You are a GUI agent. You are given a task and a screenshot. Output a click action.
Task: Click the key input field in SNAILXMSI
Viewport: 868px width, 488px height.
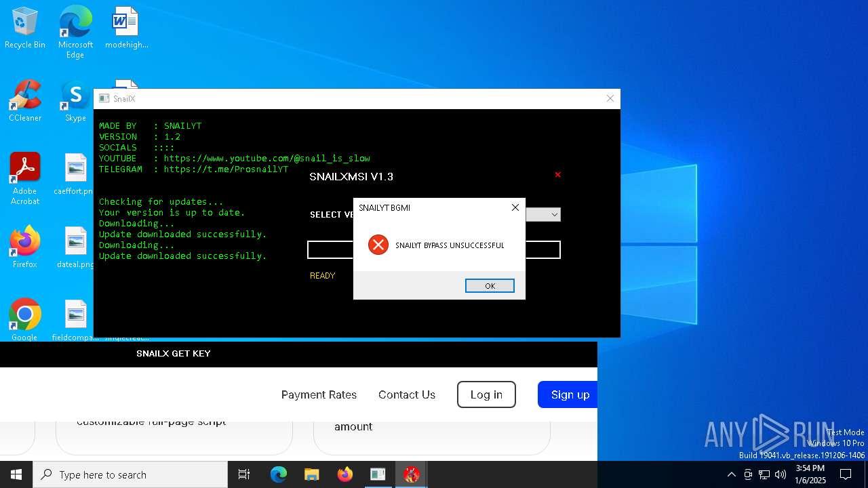[x=434, y=249]
